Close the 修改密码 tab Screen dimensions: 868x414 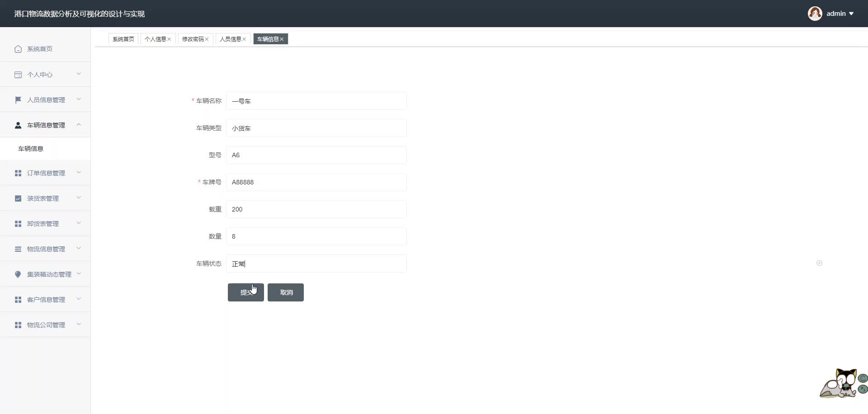(207, 39)
